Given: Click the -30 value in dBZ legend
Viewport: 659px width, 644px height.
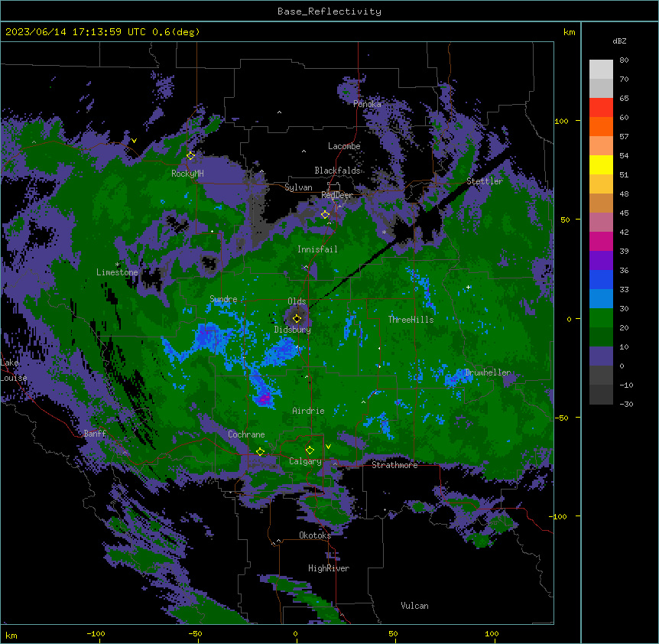Looking at the screenshot, I should point(626,405).
